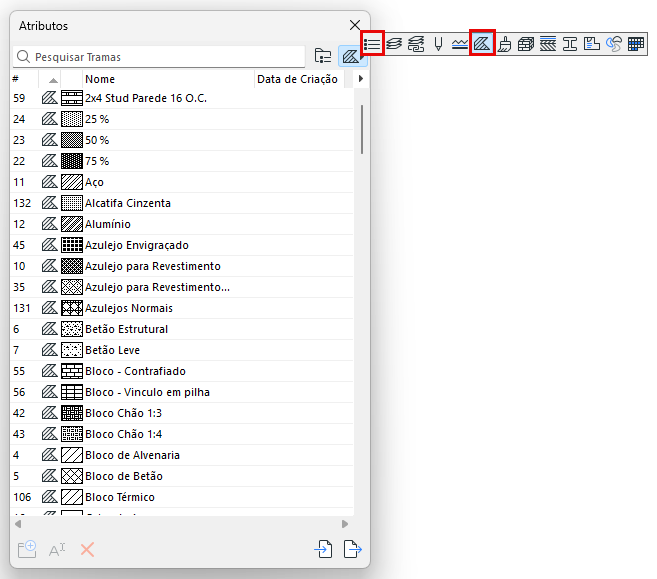Click horizontal scrollbar left arrow
Image resolution: width=657 pixels, height=579 pixels.
pyautogui.click(x=18, y=524)
